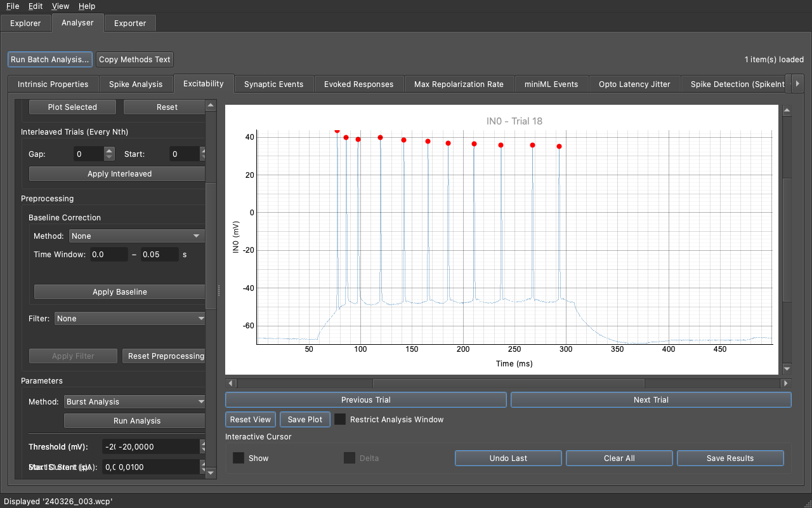Open the File menu

[x=13, y=6]
